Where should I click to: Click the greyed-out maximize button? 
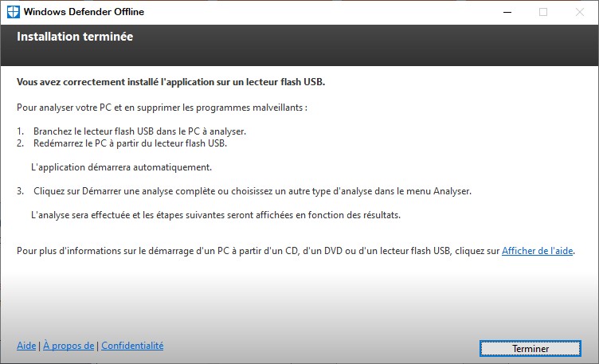tap(543, 12)
